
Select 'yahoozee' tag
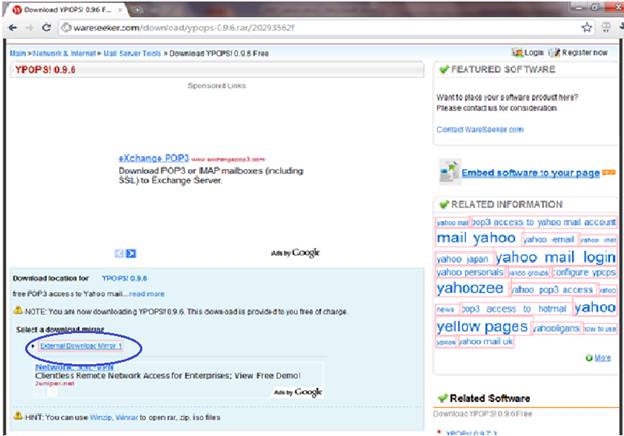click(x=470, y=288)
